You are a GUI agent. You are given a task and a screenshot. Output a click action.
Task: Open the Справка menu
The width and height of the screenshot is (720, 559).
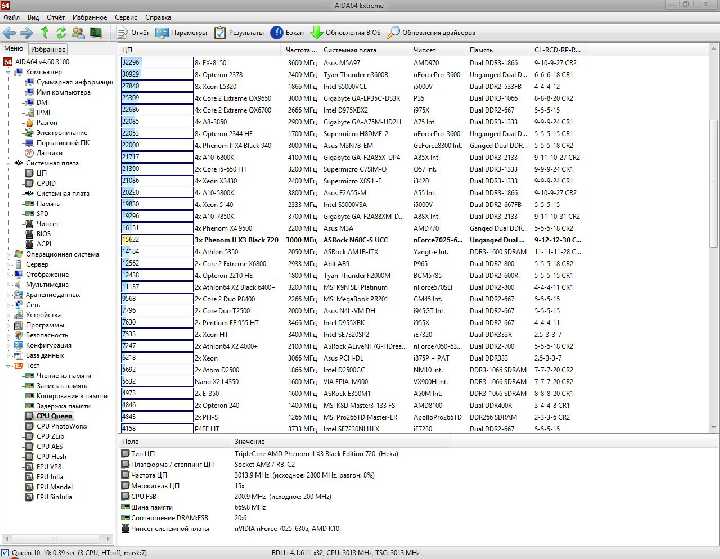pos(158,17)
